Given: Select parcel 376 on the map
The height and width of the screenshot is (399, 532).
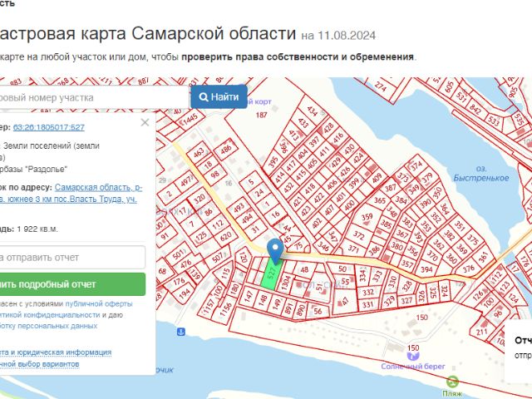Looking at the screenshot, I should [x=468, y=268].
